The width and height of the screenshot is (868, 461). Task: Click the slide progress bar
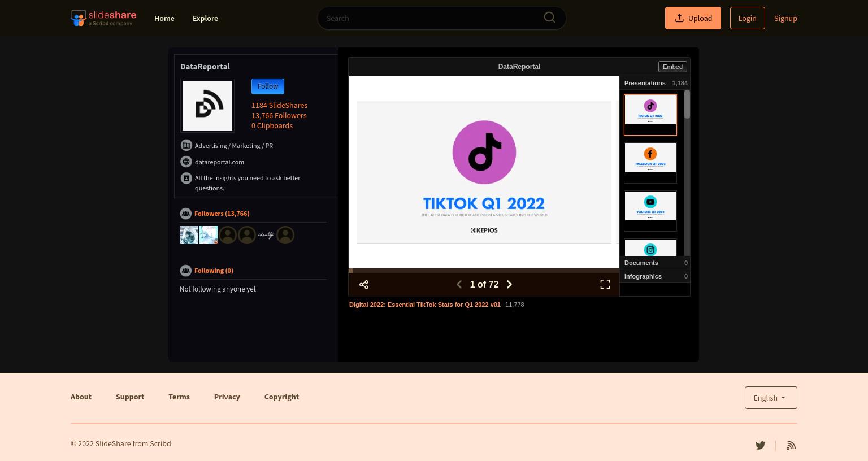click(x=484, y=271)
